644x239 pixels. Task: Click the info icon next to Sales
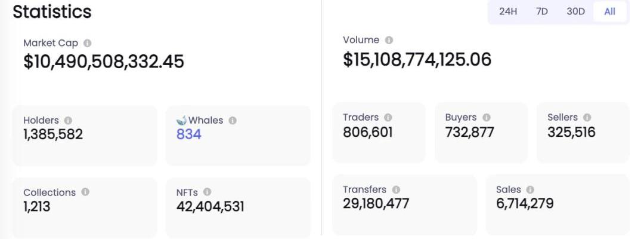pyautogui.click(x=530, y=189)
